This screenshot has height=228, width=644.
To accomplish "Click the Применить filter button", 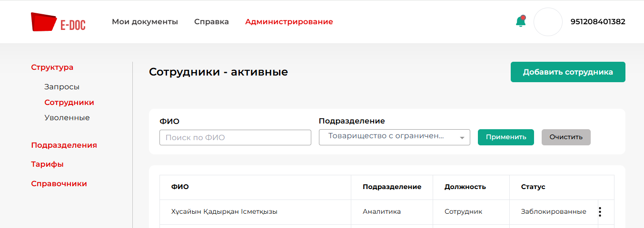I will [x=505, y=137].
